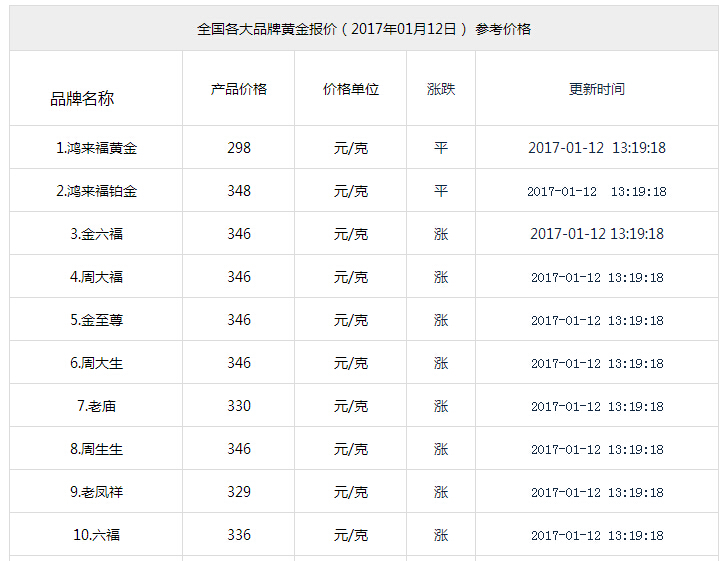Select the 2.鸿来福铂金 brand name
Screen dimensions: 726x561
[96, 191]
